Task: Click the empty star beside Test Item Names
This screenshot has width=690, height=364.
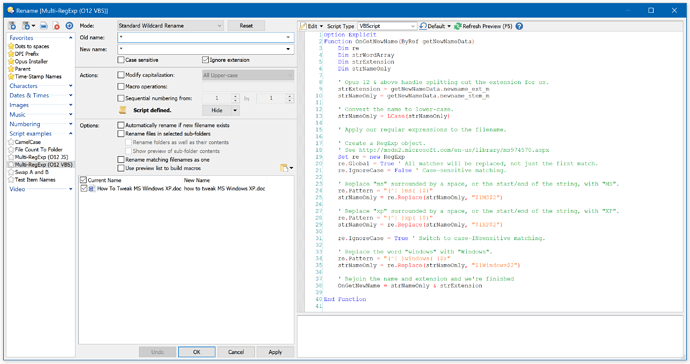Action: point(11,179)
